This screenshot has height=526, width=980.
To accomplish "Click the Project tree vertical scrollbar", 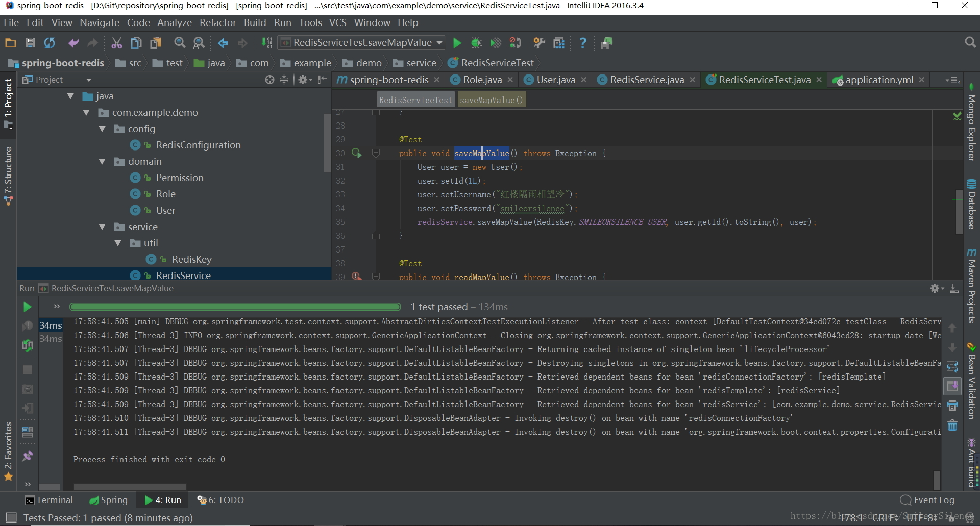I will point(327,143).
